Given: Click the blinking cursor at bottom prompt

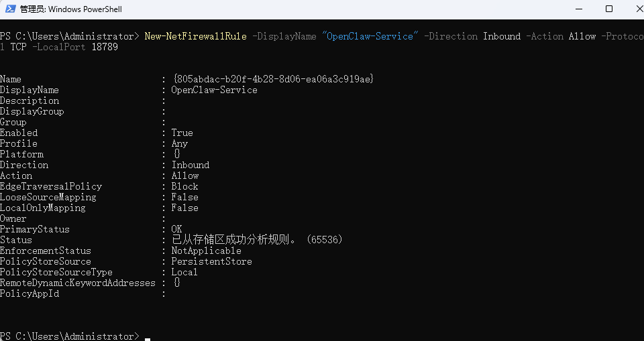Looking at the screenshot, I should [x=148, y=337].
